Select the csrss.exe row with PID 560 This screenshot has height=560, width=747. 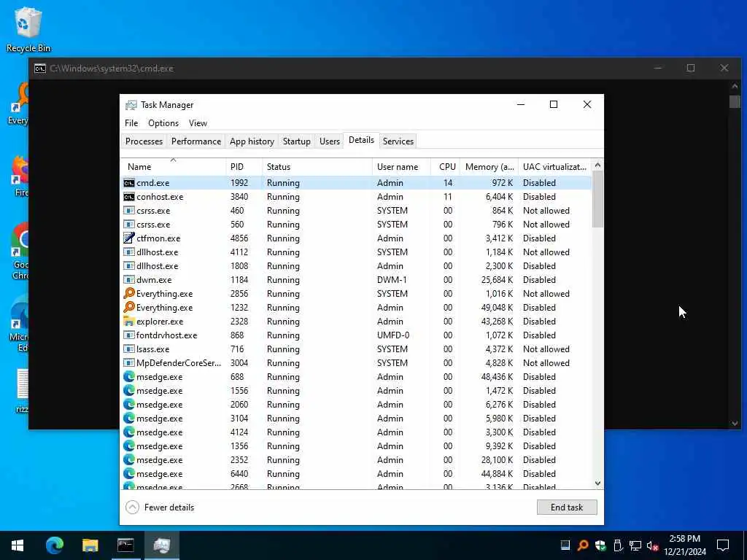[356, 225]
